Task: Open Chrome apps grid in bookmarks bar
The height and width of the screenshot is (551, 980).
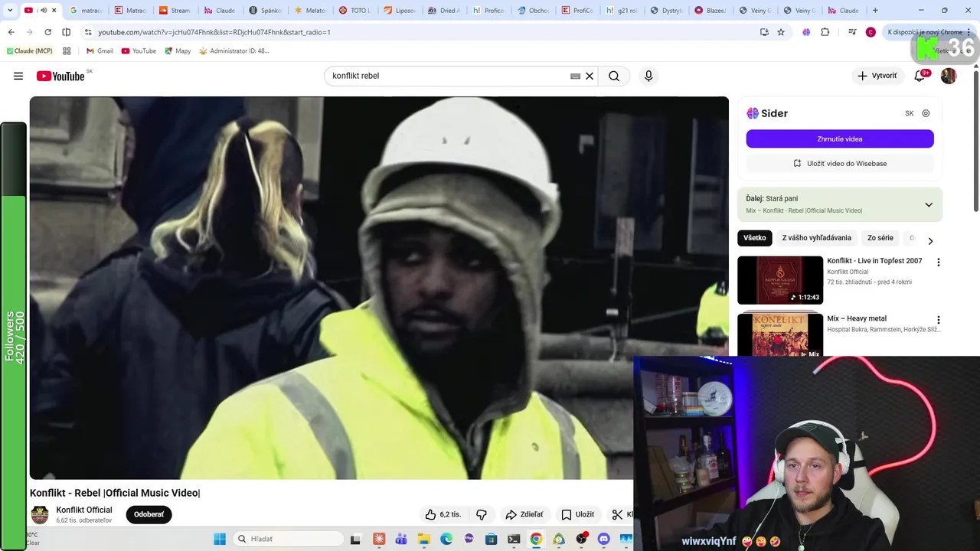Action: 67,51
